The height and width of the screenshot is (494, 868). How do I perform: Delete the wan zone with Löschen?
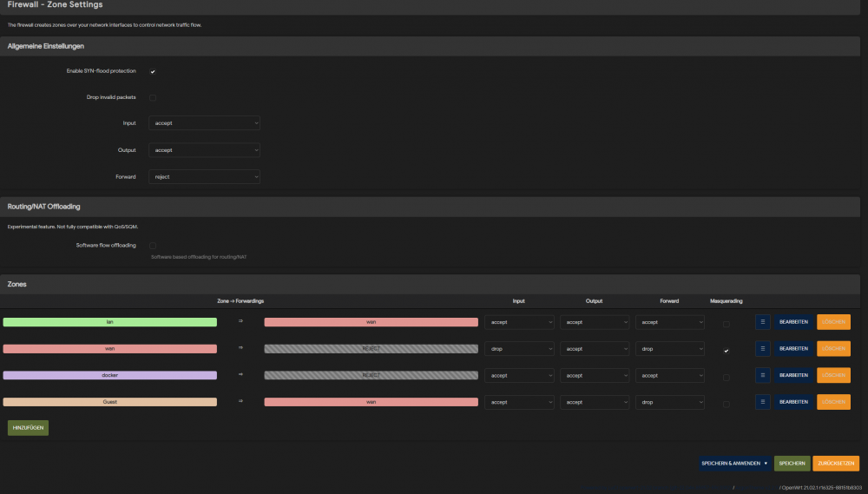[x=833, y=348]
